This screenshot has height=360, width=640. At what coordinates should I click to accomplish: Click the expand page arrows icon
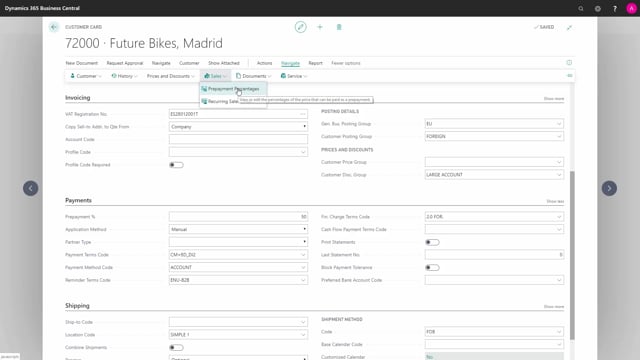tap(569, 27)
